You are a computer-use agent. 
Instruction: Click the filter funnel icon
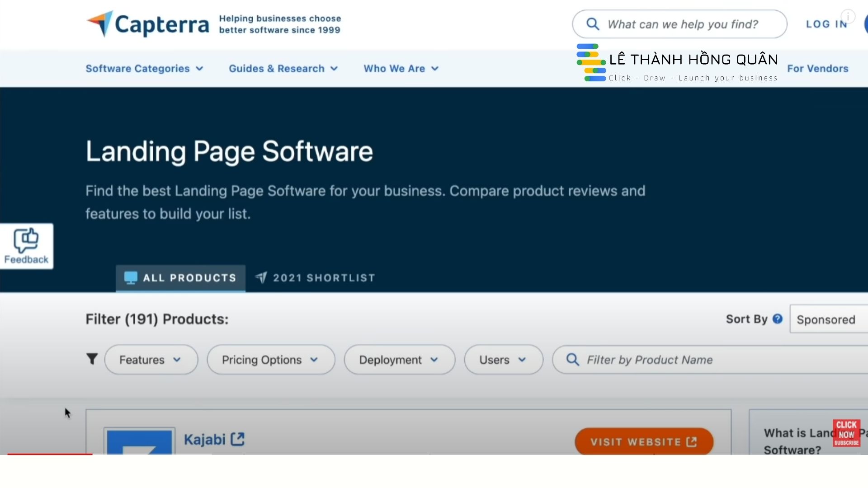coord(92,359)
